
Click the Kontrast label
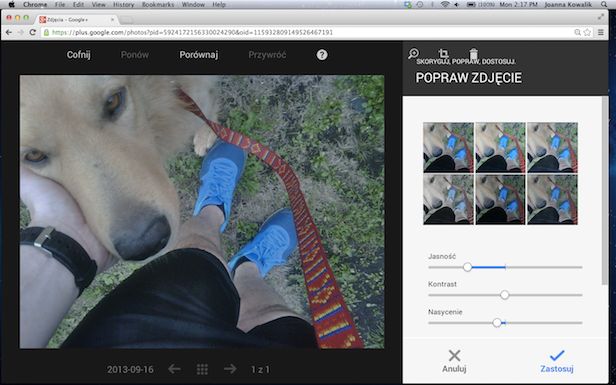[442, 284]
